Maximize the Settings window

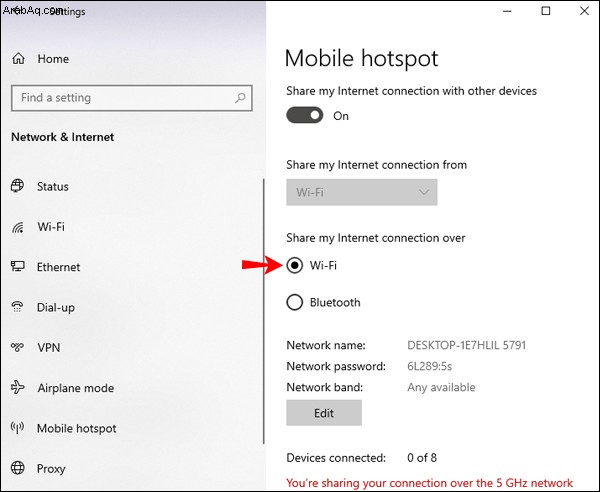click(x=546, y=11)
